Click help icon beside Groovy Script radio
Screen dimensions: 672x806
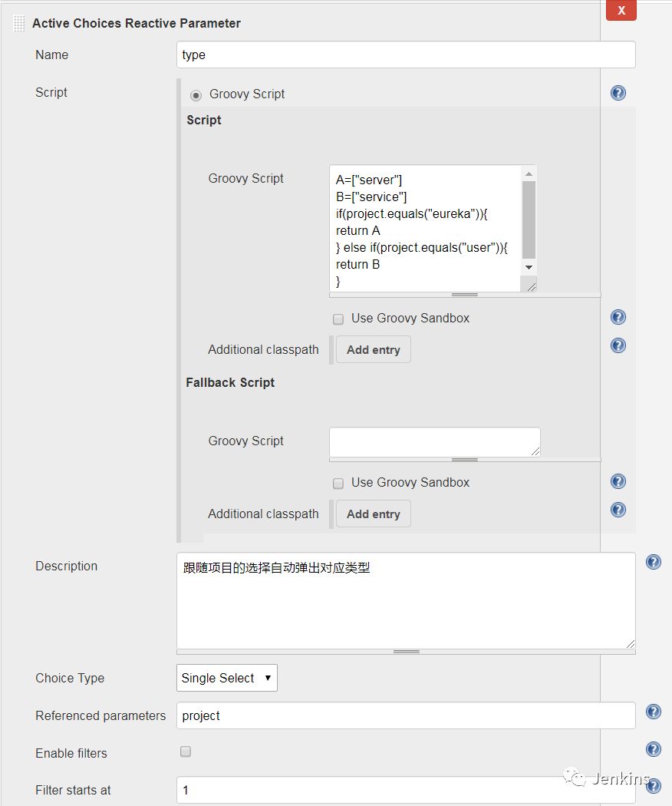click(618, 93)
